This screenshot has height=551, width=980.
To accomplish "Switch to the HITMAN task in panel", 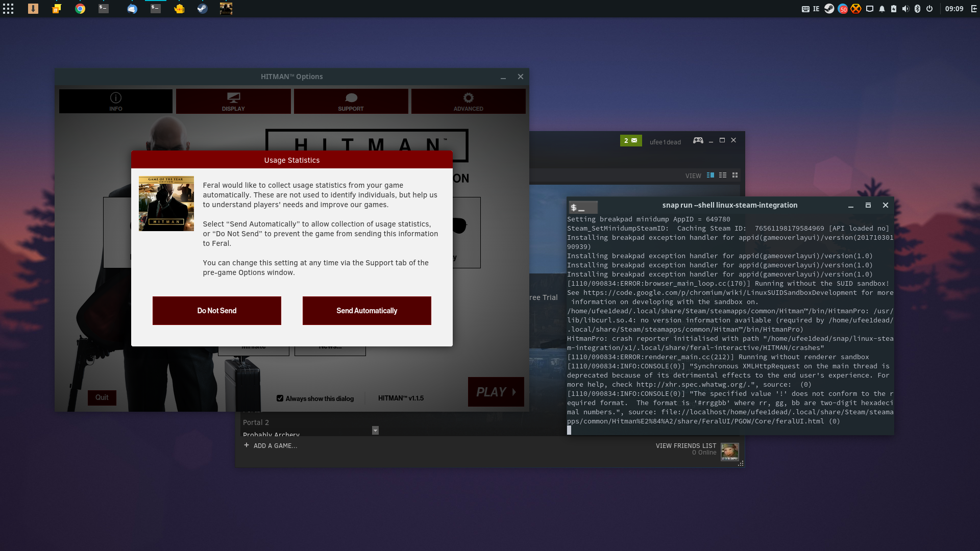I will point(226,9).
